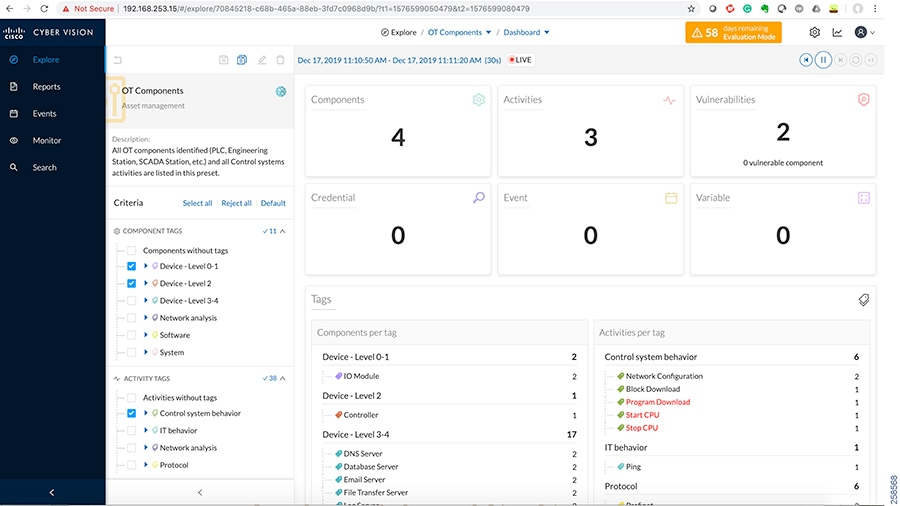Click the pencil edit preset icon
The image size is (900, 506).
pyautogui.click(x=262, y=60)
